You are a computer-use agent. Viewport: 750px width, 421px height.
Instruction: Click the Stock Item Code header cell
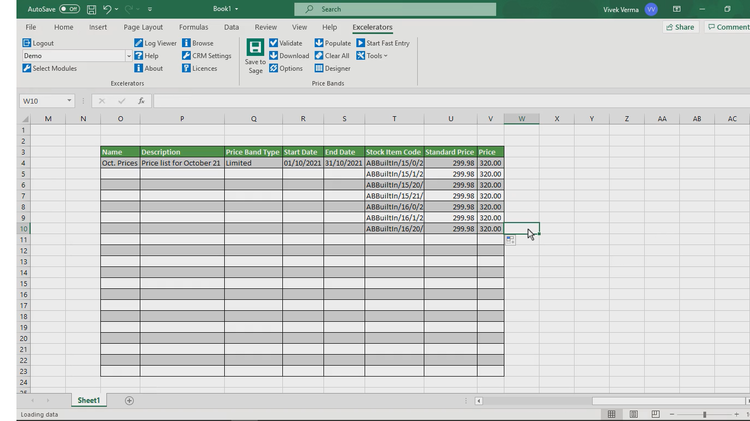(394, 152)
